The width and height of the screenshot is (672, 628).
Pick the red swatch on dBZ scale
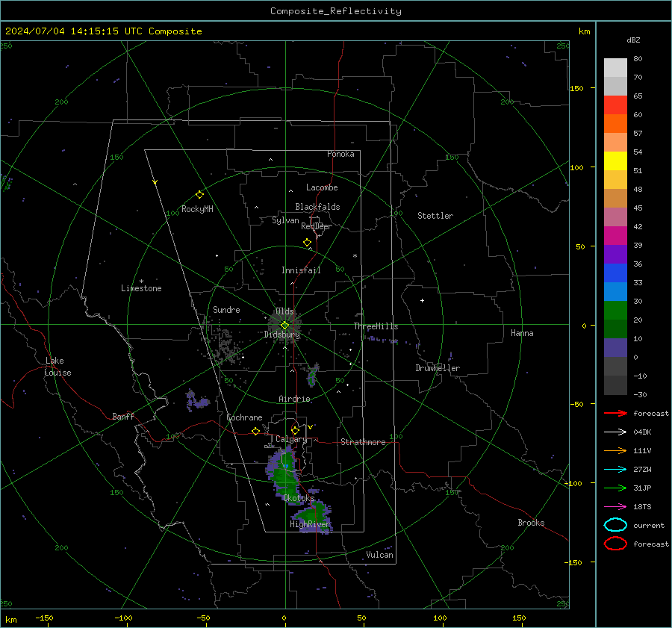(x=615, y=105)
